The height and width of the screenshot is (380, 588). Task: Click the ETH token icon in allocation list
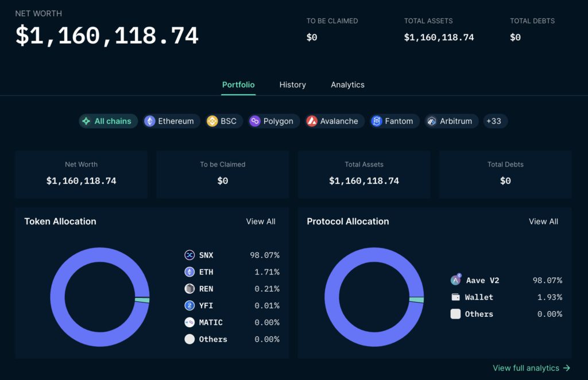point(189,272)
